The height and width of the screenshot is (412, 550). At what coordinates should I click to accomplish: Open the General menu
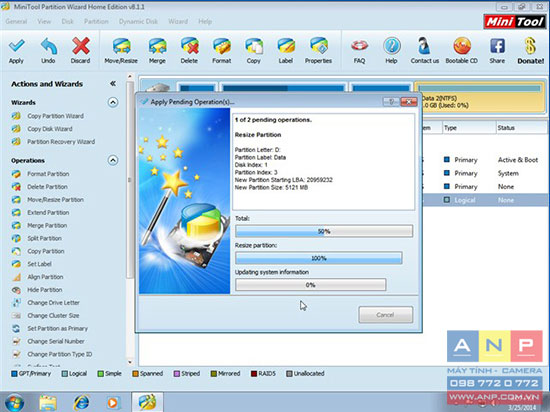(x=16, y=21)
